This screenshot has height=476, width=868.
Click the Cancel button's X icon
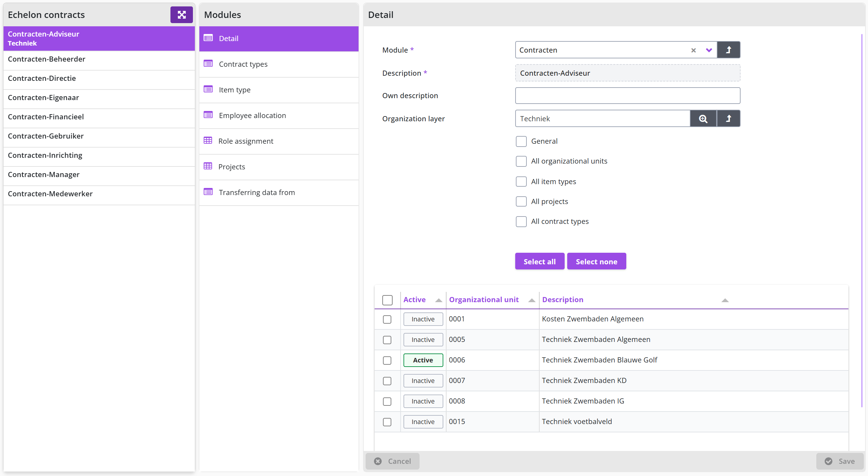point(378,461)
